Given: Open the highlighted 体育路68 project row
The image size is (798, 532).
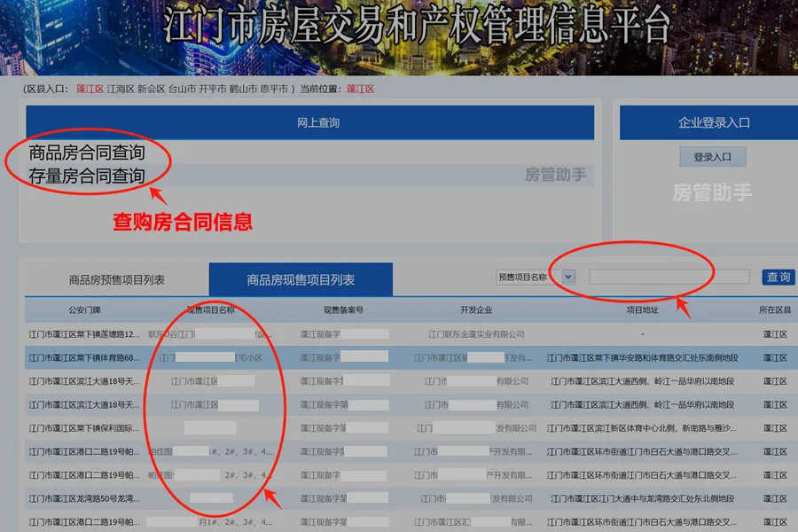Looking at the screenshot, I should tap(84, 357).
